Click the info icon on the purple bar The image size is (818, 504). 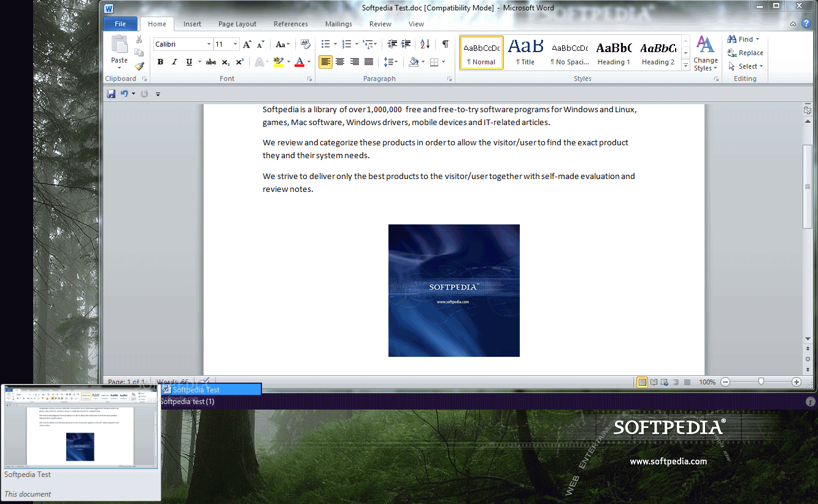pos(810,402)
